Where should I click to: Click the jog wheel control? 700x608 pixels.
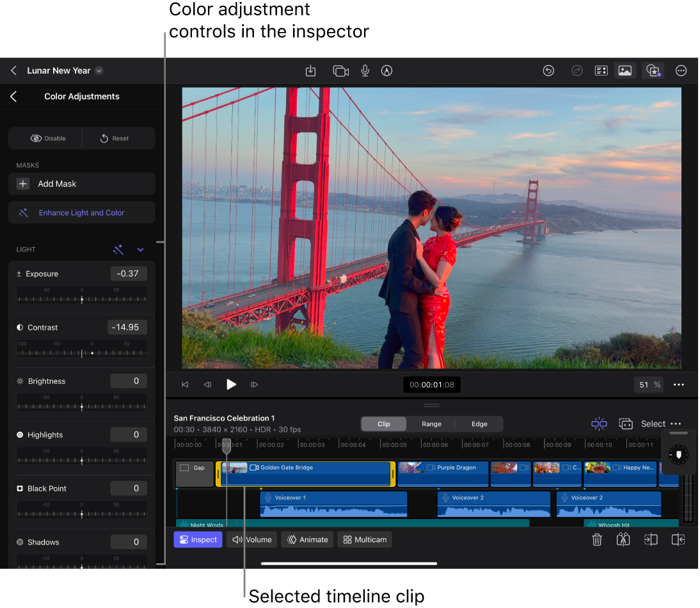(x=679, y=455)
